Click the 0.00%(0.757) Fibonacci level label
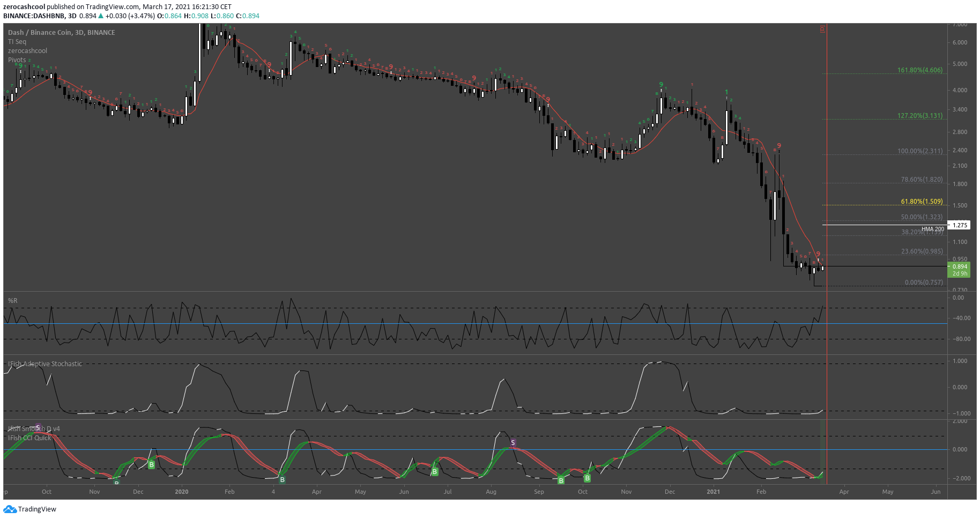The height and width of the screenshot is (519, 980). point(924,283)
